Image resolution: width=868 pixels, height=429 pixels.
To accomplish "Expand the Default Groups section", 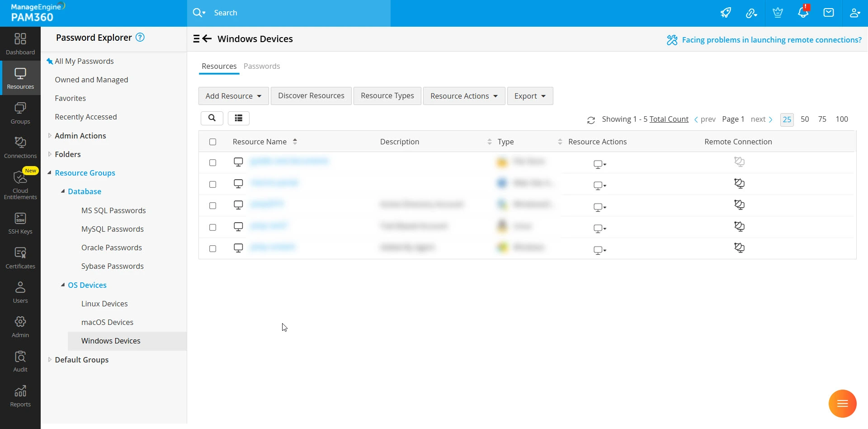I will coord(50,359).
